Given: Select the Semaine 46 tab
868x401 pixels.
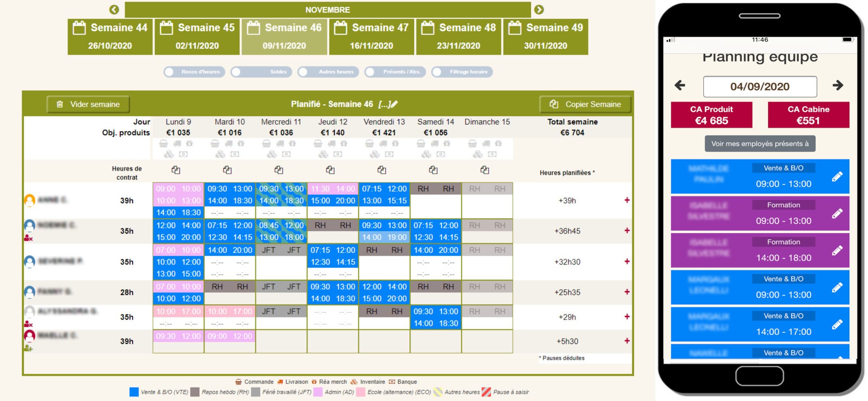Looking at the screenshot, I should [x=284, y=37].
